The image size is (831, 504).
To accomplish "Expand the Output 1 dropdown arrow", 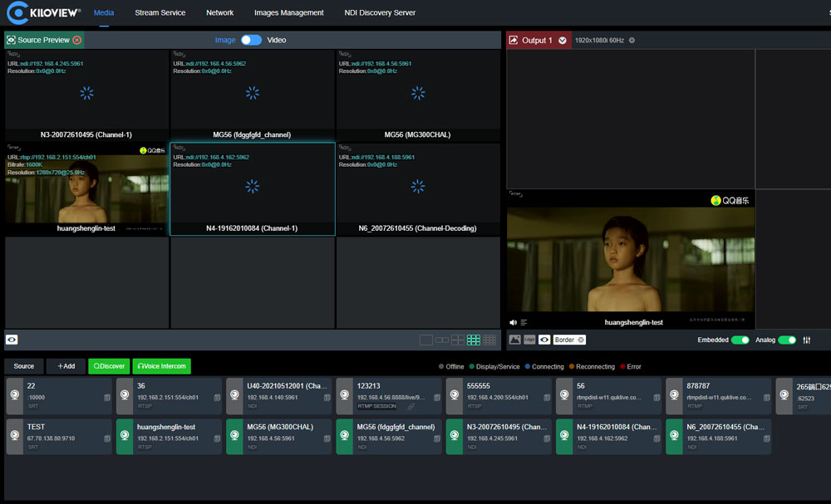I will (563, 40).
